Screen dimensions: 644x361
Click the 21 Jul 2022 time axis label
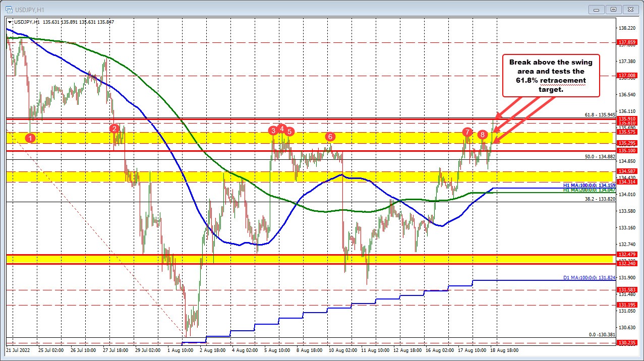point(18,349)
